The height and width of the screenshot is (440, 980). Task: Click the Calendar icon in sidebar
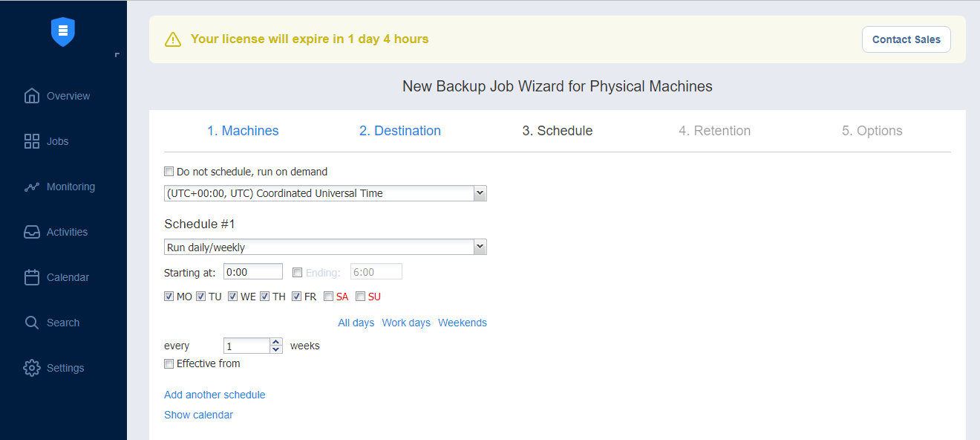32,277
